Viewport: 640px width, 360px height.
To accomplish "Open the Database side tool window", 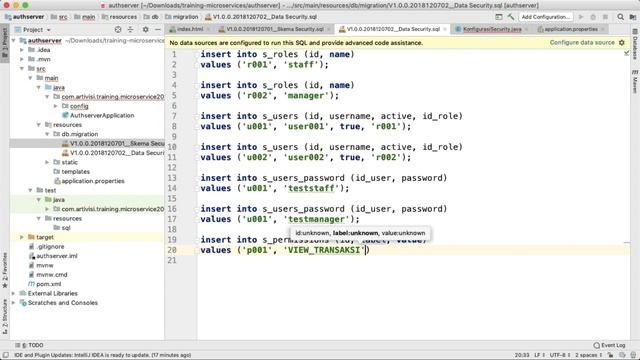I will pyautogui.click(x=635, y=44).
